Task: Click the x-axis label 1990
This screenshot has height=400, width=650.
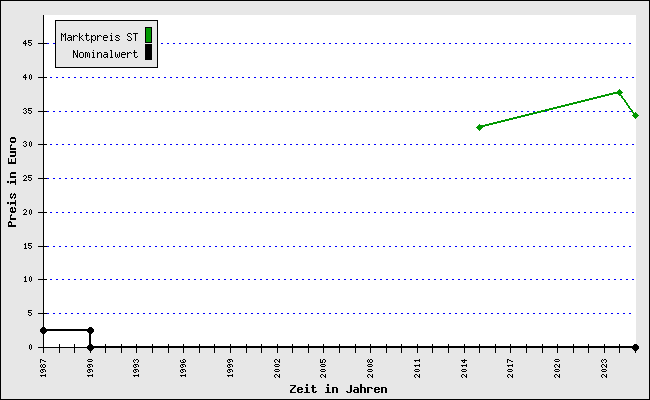Action: coord(90,368)
